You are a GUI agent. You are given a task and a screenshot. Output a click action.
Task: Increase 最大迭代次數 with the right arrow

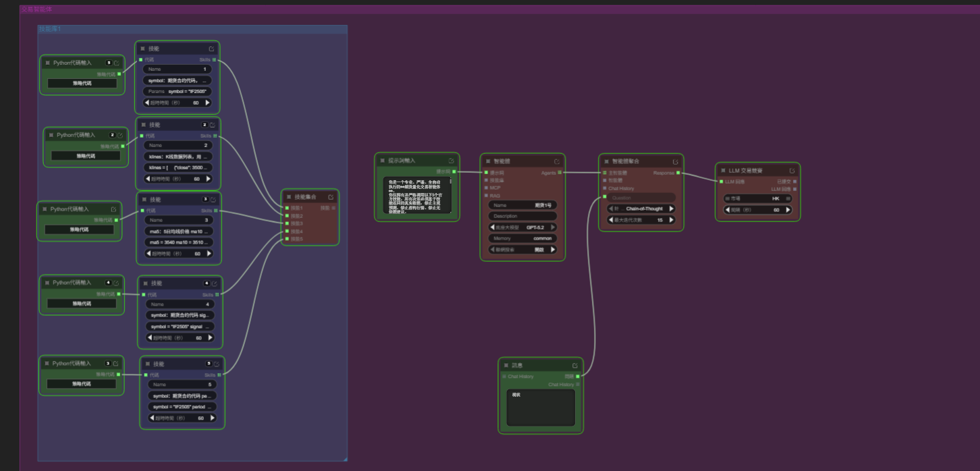(x=671, y=220)
